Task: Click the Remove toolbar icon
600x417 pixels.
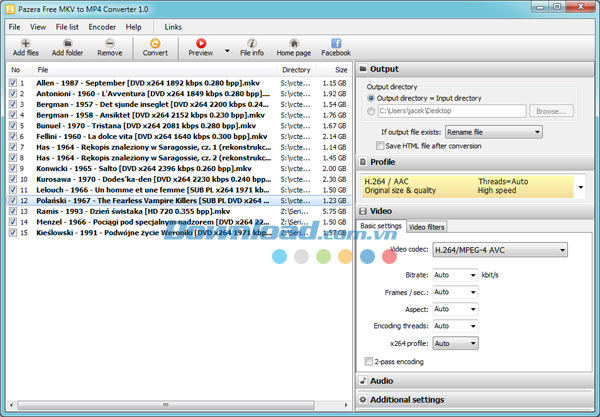Action: pyautogui.click(x=110, y=43)
